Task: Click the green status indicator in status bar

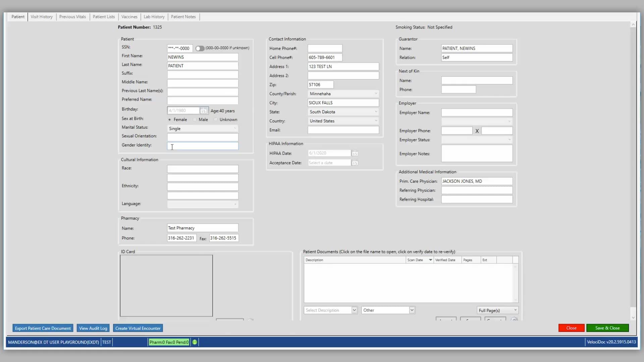Action: (195, 342)
